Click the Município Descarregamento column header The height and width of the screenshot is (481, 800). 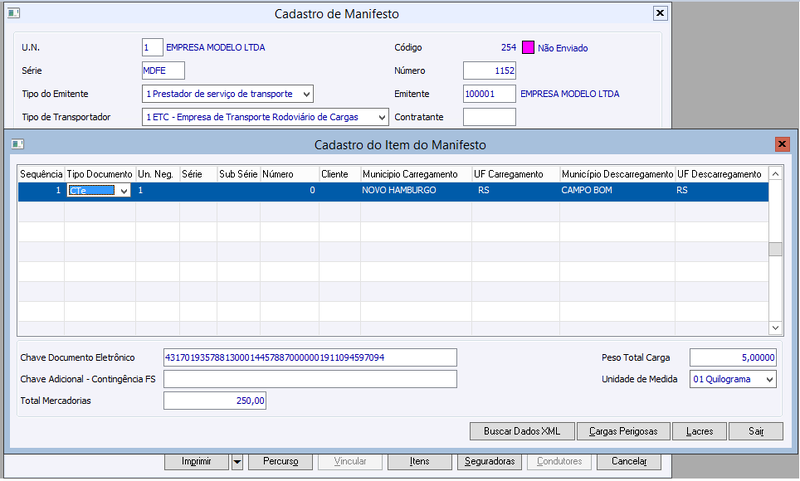coord(617,174)
